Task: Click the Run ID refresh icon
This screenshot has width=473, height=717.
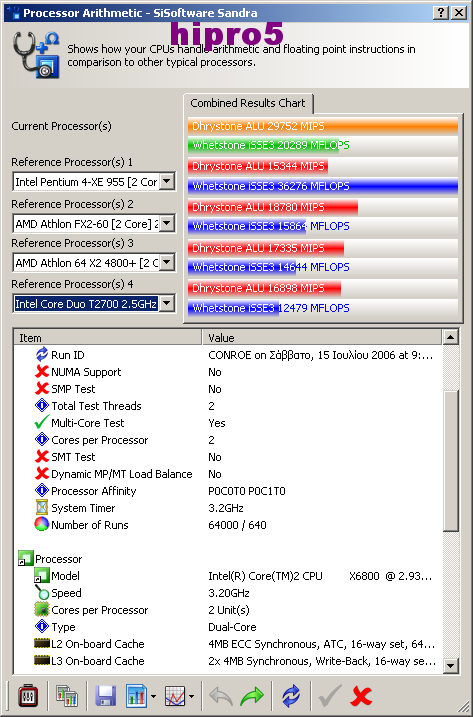Action: click(42, 354)
